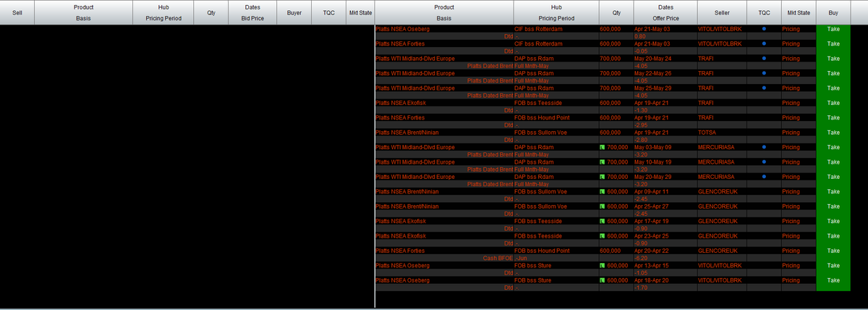Select TOTSA seller cell
This screenshot has height=310, width=868.
(707, 133)
